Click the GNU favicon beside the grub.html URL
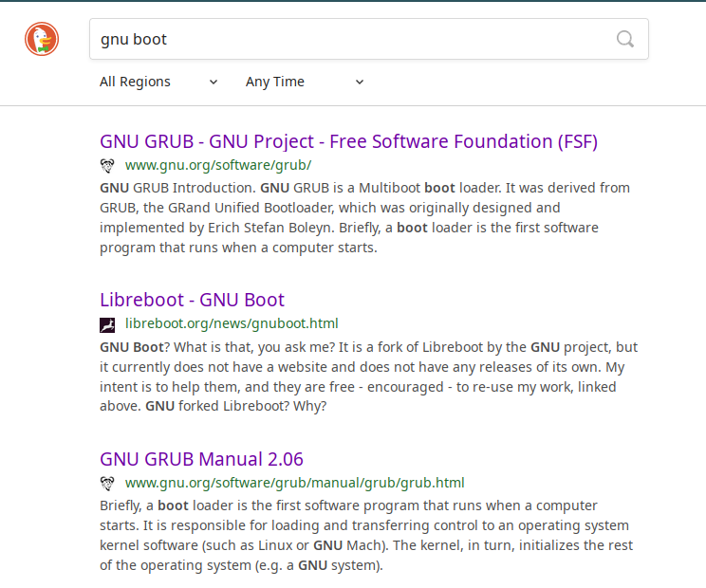706x588 pixels. [107, 483]
